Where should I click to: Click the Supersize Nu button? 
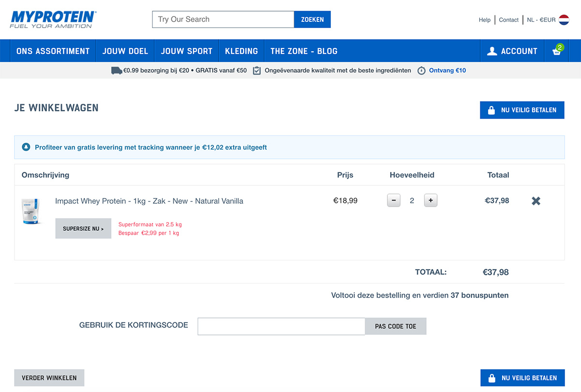click(83, 228)
